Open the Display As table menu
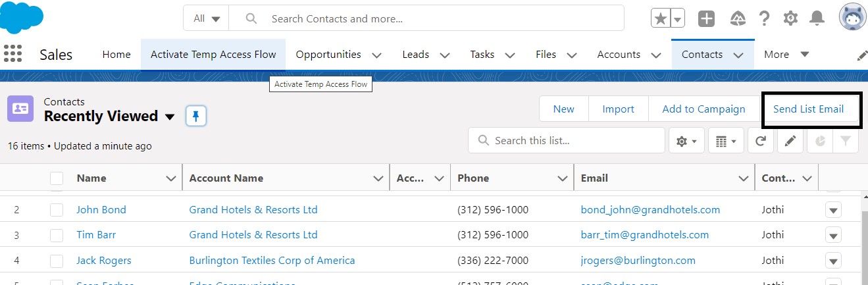868x285 pixels. pos(726,141)
